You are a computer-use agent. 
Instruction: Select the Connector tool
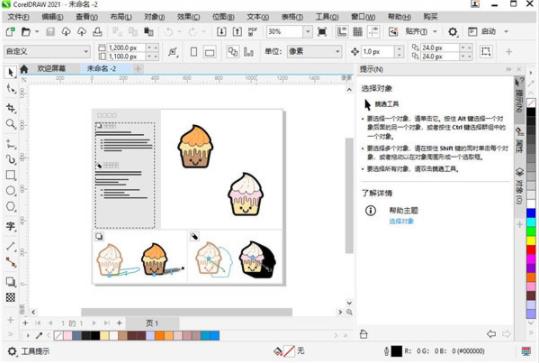(x=11, y=263)
